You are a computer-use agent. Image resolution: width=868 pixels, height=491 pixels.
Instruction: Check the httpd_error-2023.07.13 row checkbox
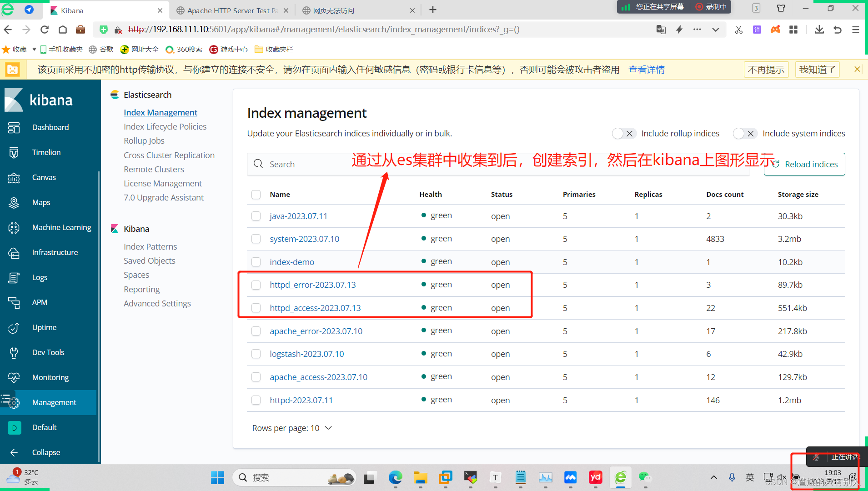click(x=256, y=285)
